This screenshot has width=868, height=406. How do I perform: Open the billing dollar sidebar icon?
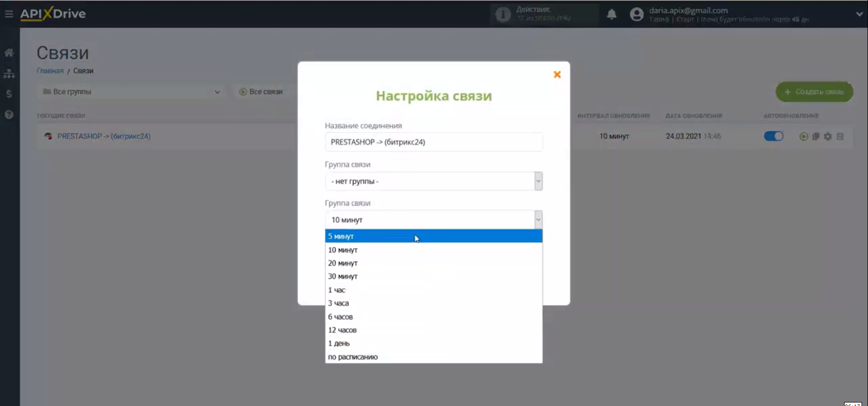click(8, 94)
